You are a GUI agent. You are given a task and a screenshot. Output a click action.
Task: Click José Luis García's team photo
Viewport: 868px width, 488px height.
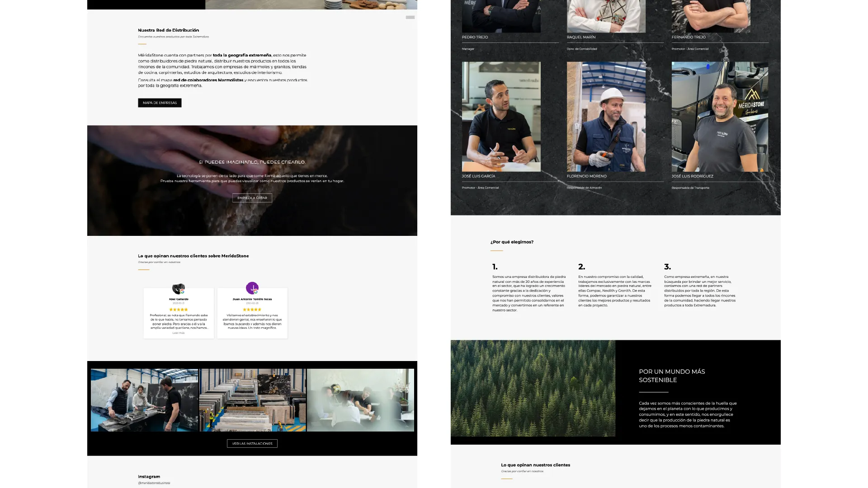(501, 117)
